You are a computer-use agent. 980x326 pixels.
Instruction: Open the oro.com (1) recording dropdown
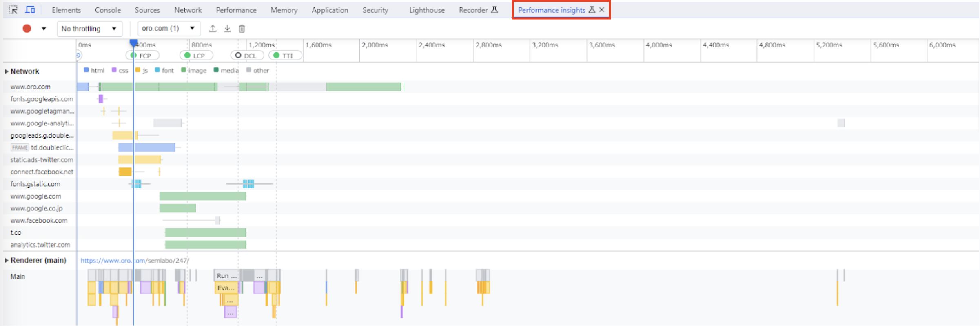click(x=168, y=29)
